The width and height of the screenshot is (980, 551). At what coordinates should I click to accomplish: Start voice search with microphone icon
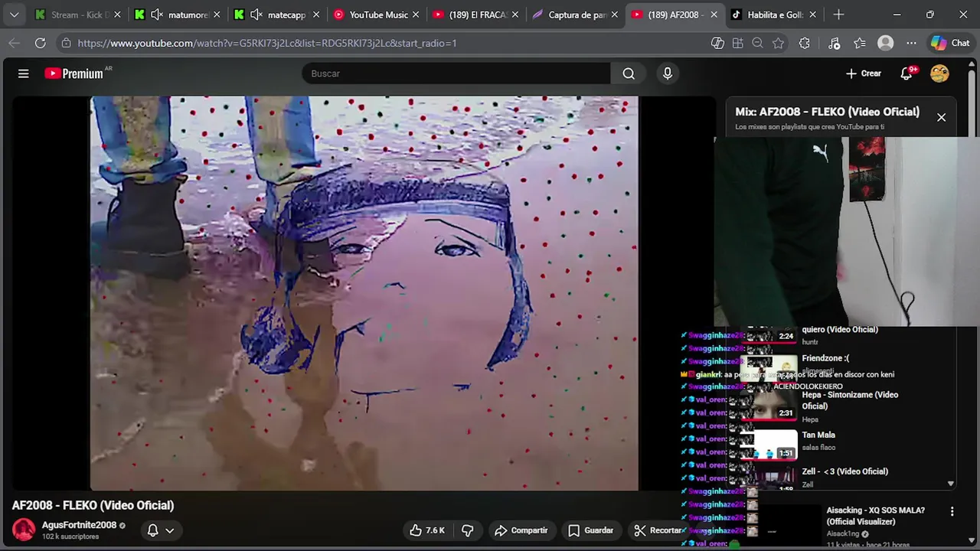click(x=668, y=73)
